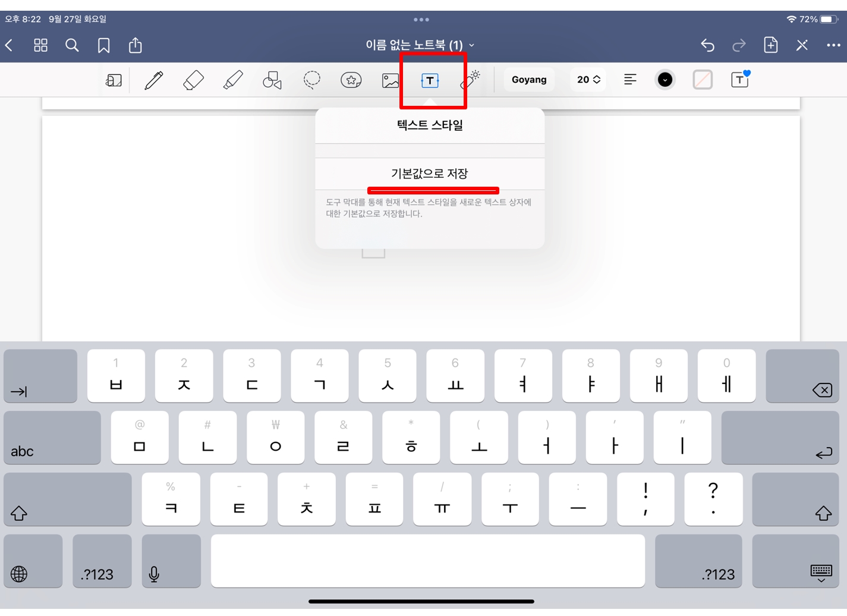This screenshot has height=616, width=847.
Task: Open the text box background color
Action: [x=703, y=80]
